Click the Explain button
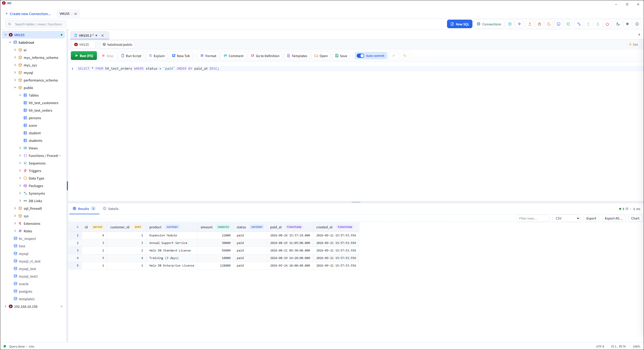 coord(157,56)
